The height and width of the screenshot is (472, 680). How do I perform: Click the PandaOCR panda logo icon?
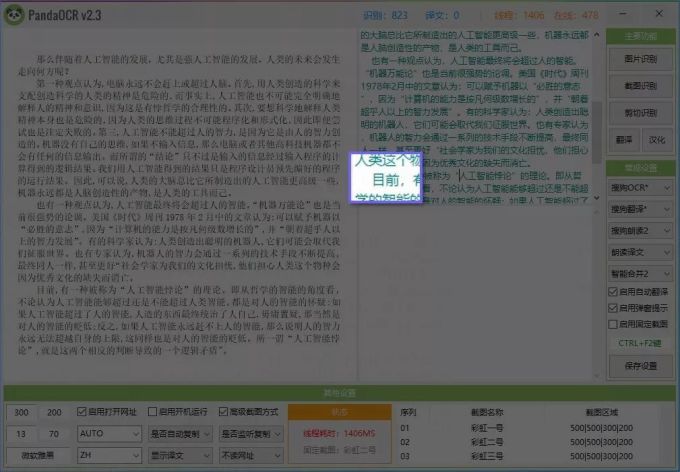click(14, 15)
